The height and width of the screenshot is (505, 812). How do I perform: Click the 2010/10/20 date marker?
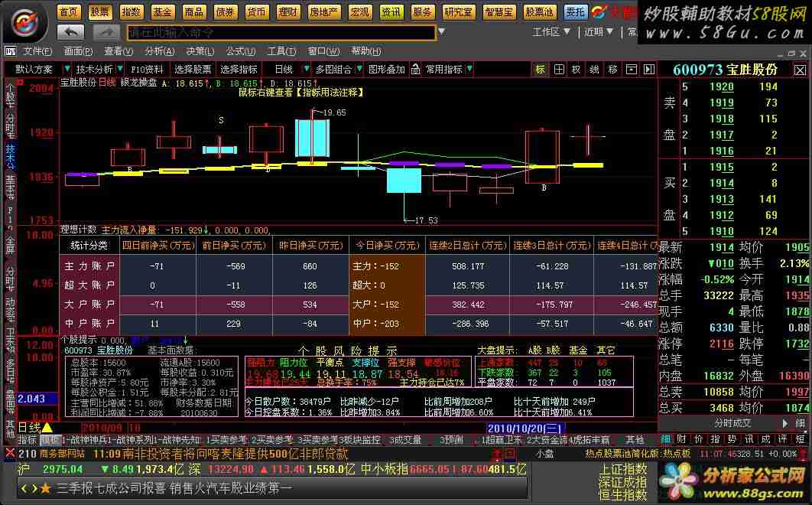click(525, 428)
